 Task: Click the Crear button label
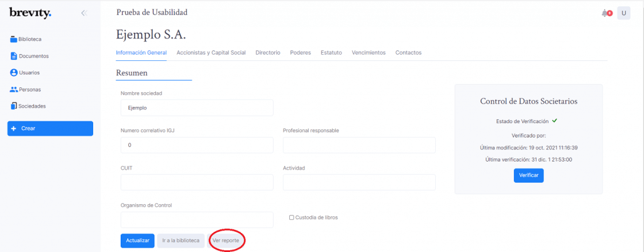[28, 128]
